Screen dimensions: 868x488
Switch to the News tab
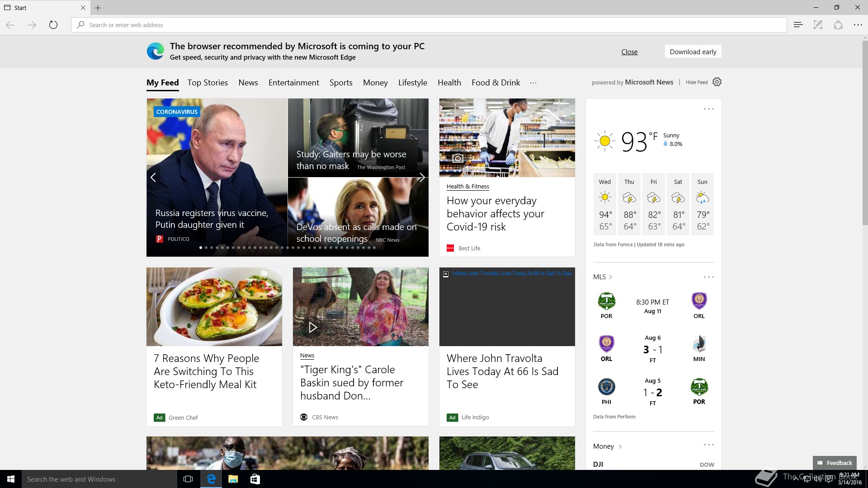(248, 83)
